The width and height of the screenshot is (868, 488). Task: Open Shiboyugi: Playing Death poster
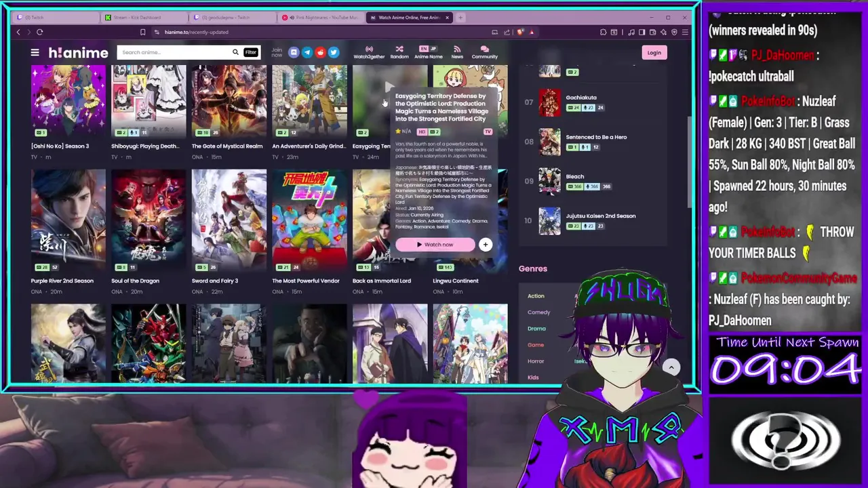(149, 101)
